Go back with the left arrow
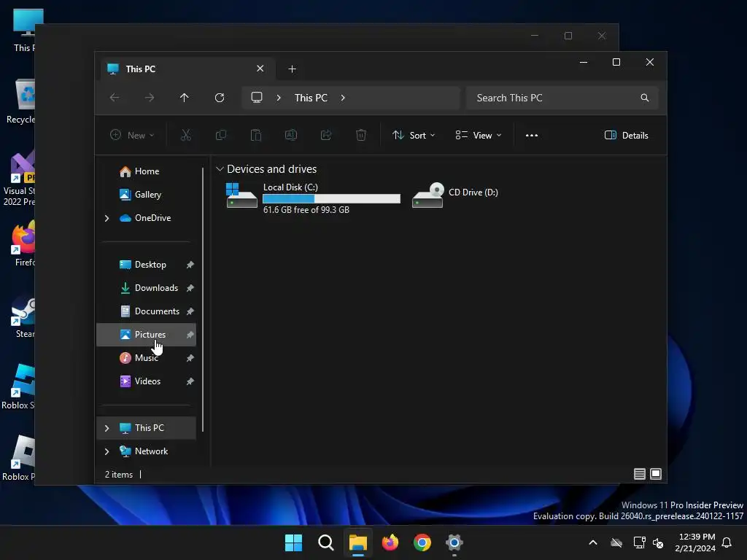The width and height of the screenshot is (747, 560). [x=115, y=98]
